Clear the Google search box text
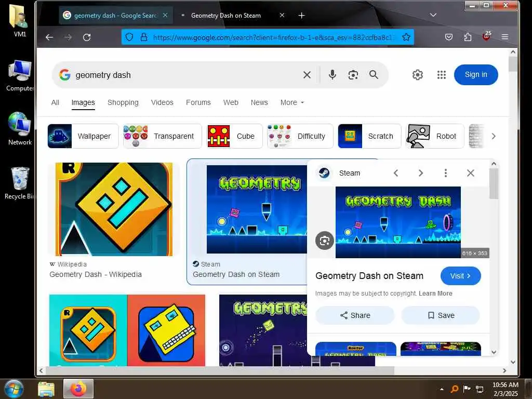Image resolution: width=532 pixels, height=399 pixels. (x=307, y=75)
